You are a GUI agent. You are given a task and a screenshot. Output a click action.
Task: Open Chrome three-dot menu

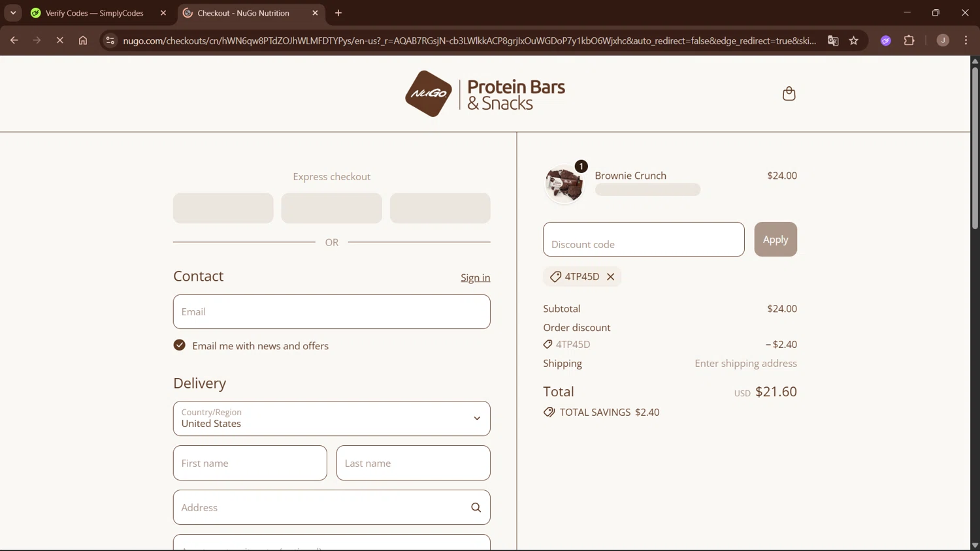[x=966, y=40]
